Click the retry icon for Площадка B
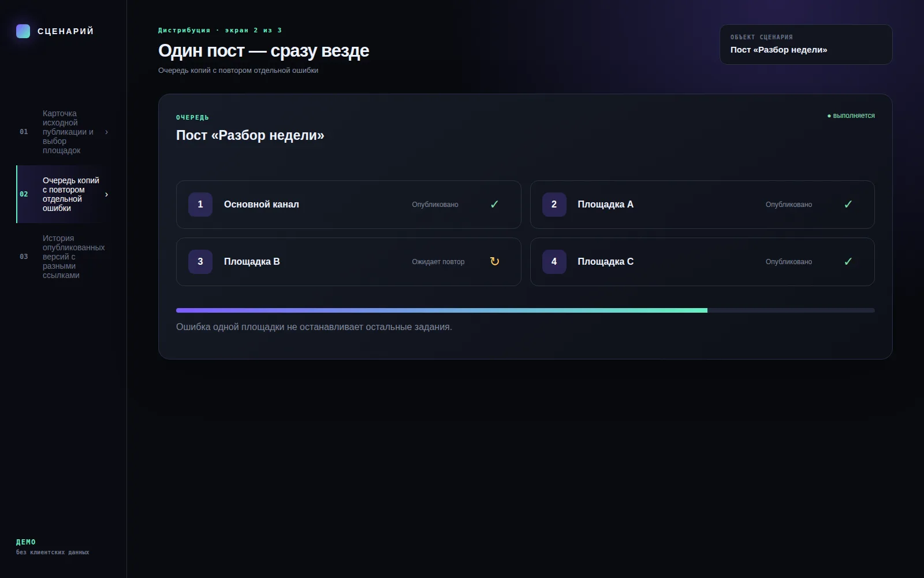This screenshot has width=924, height=578. pos(494,262)
